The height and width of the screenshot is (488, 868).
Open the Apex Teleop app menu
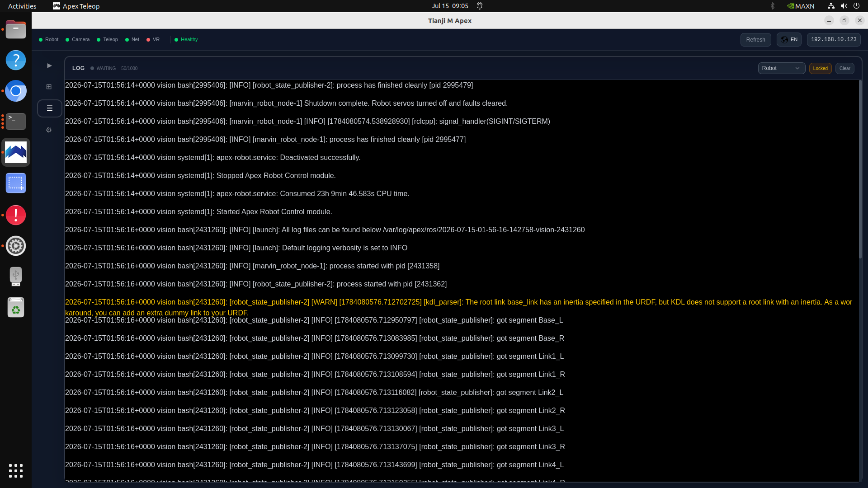tap(76, 6)
